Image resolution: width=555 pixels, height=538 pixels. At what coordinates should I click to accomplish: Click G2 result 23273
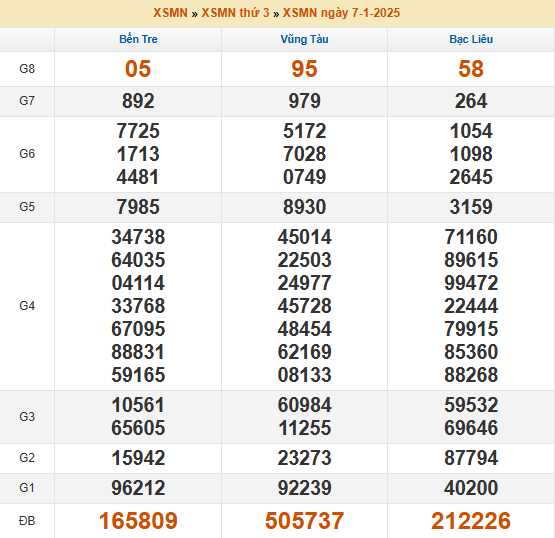pyautogui.click(x=304, y=458)
